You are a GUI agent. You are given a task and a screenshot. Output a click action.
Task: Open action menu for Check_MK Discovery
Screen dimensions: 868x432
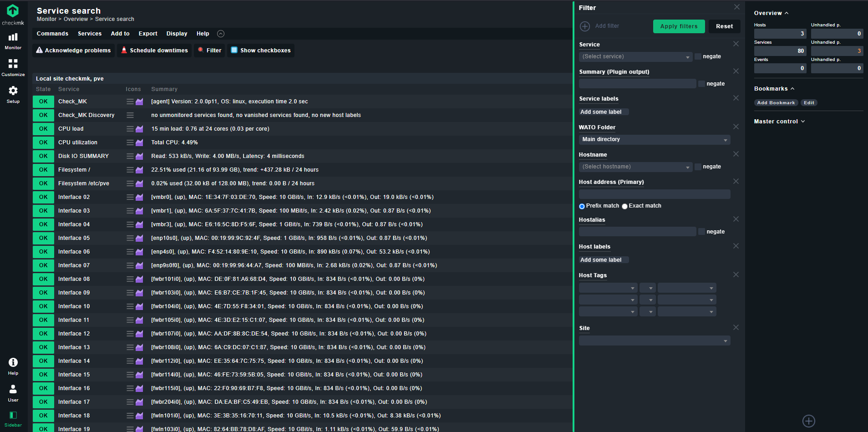(x=130, y=115)
